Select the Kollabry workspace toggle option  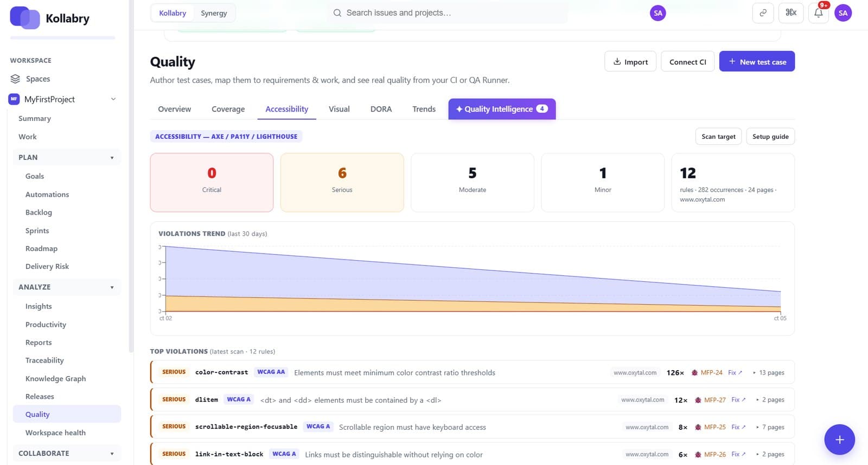173,13
